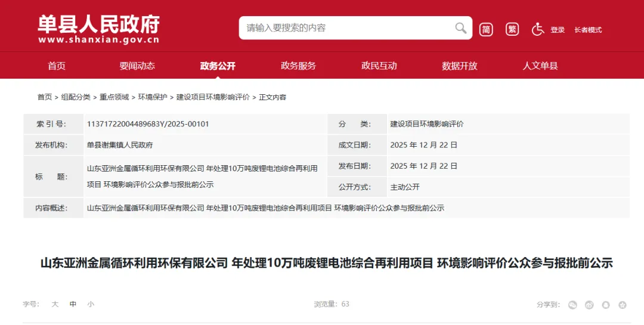The width and height of the screenshot is (644, 325).
Task: Set font size to 大
Action: pyautogui.click(x=55, y=305)
